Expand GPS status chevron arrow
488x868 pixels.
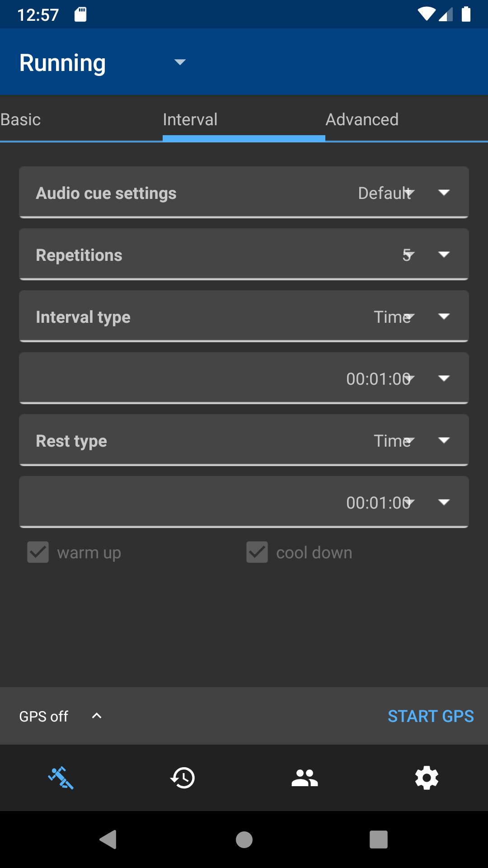97,716
